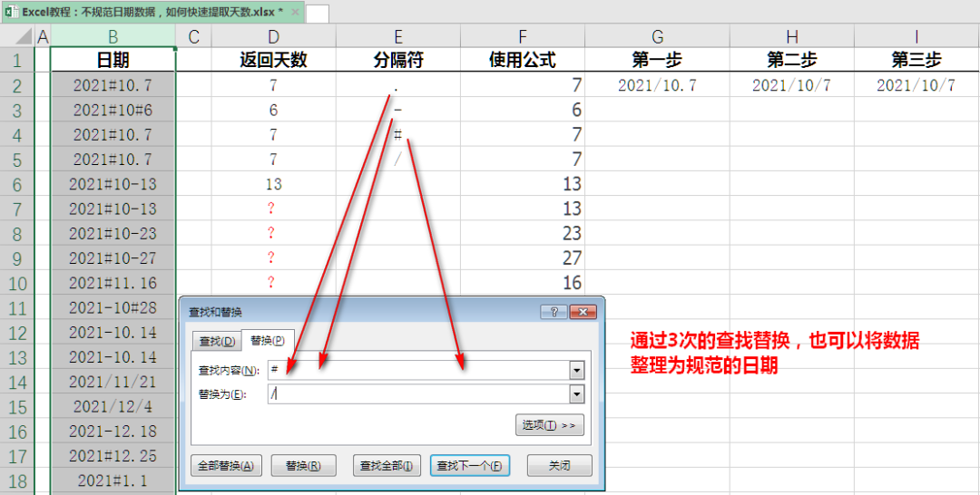Select column I header

[x=916, y=37]
